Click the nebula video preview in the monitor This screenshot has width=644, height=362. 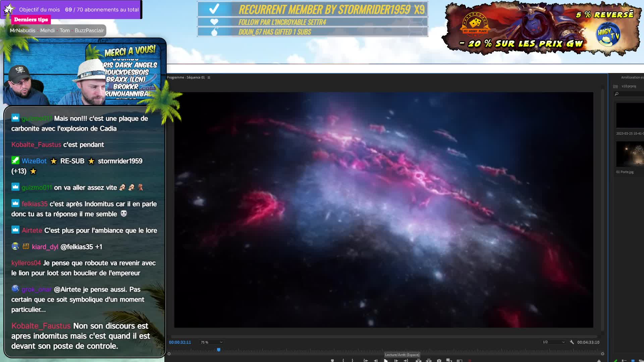pos(384,210)
